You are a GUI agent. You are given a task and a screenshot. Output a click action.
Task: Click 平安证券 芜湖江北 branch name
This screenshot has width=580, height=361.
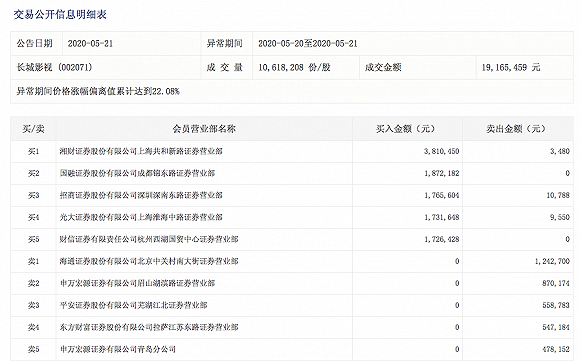click(x=134, y=305)
